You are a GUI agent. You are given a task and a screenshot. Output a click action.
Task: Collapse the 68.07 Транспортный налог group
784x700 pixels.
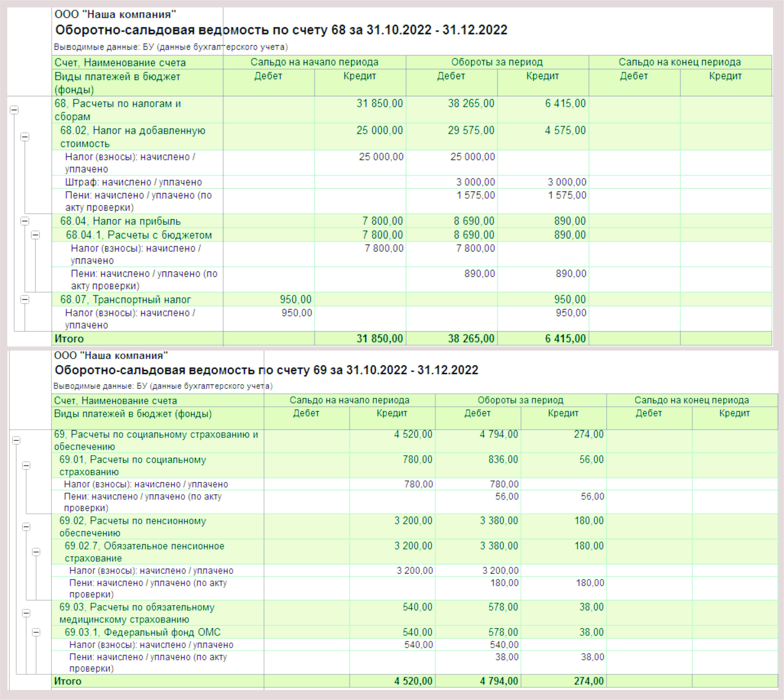point(25,300)
